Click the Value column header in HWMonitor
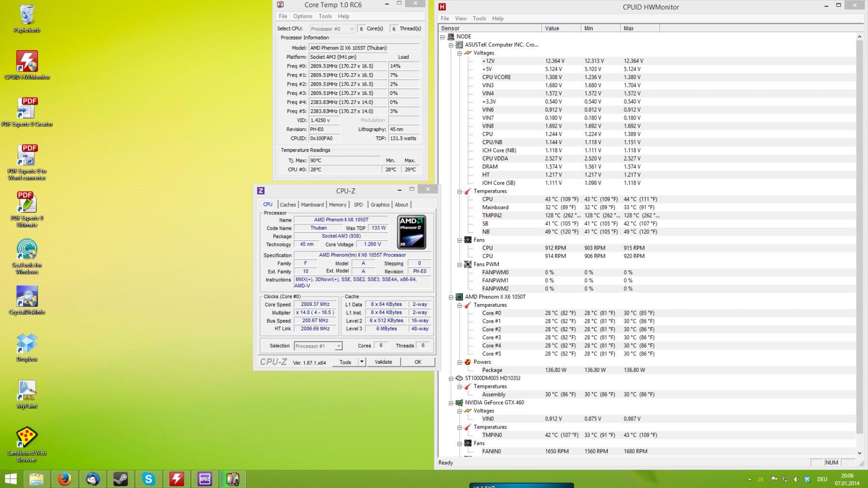Viewport: 868px width, 488px height. (561, 28)
